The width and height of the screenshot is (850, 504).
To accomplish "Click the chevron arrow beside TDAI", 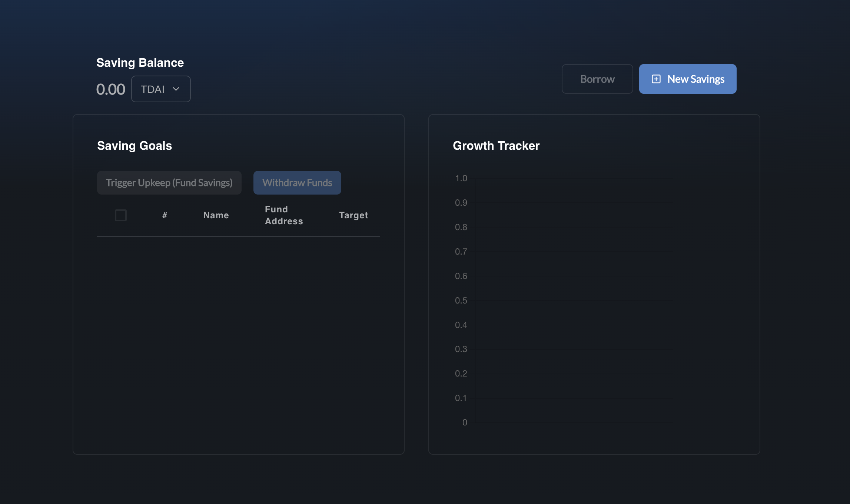I will (176, 89).
